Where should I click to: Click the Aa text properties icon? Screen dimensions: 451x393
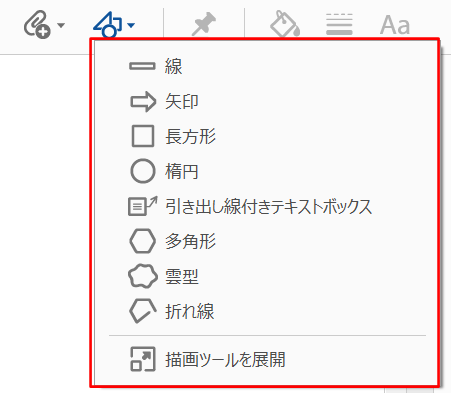(395, 25)
